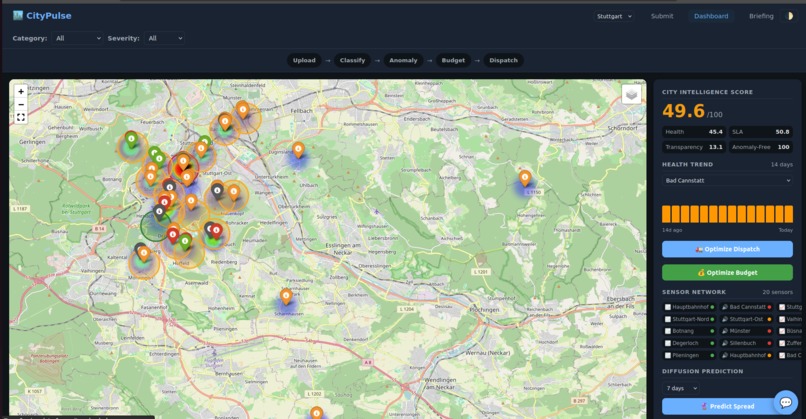Viewport: 806px width, 419px height.
Task: Click the '20 sensors' count label
Action: (777, 292)
